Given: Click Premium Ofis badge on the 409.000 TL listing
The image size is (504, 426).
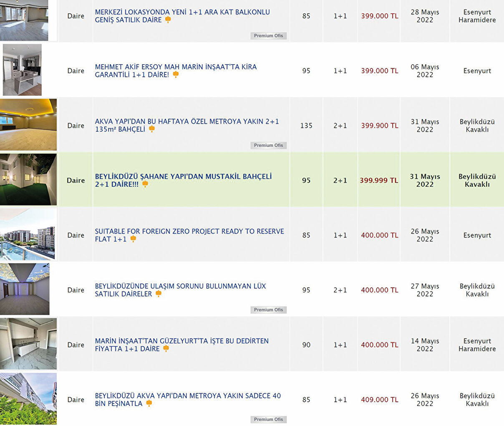Looking at the screenshot, I should coord(268,419).
